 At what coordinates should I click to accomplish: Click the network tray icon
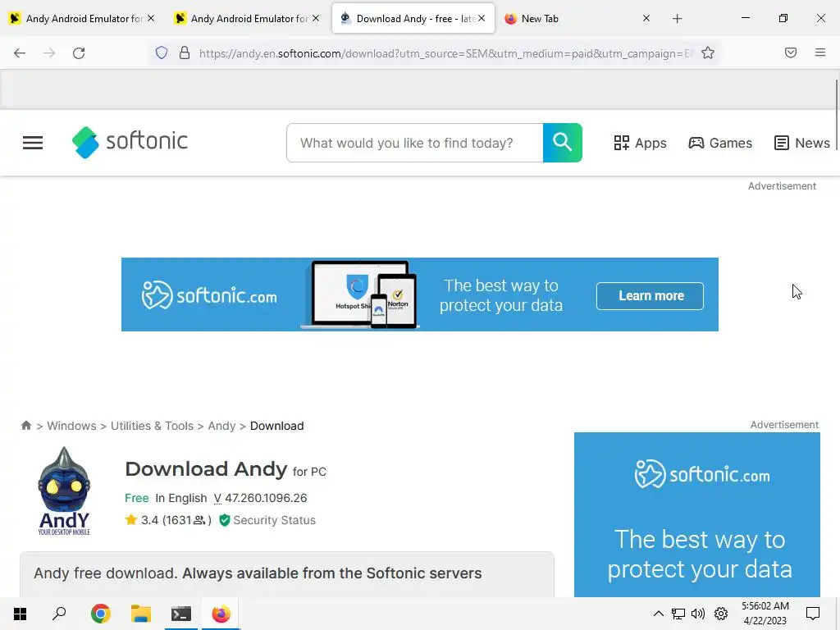(x=678, y=614)
